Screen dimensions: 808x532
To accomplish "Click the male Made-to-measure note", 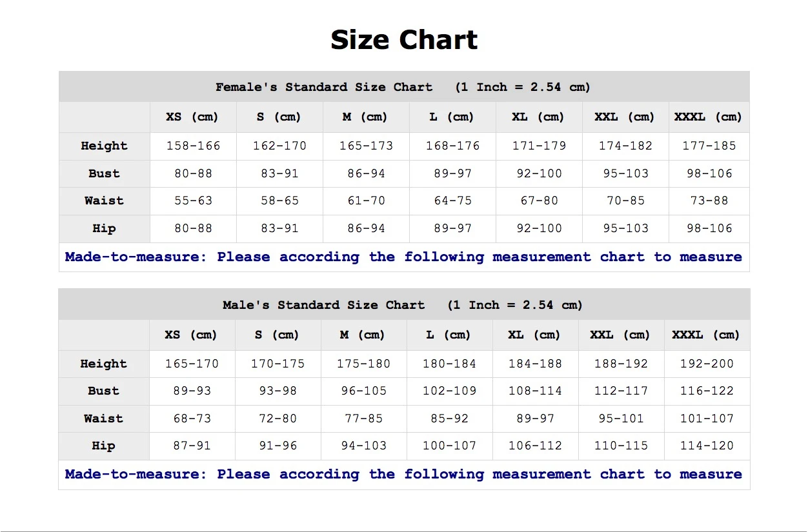I will (403, 474).
